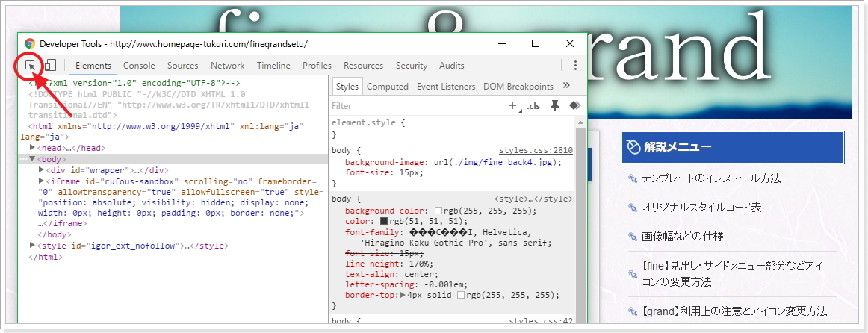868x333 pixels.
Task: Toggle the device toolbar icon
Action: [x=50, y=66]
